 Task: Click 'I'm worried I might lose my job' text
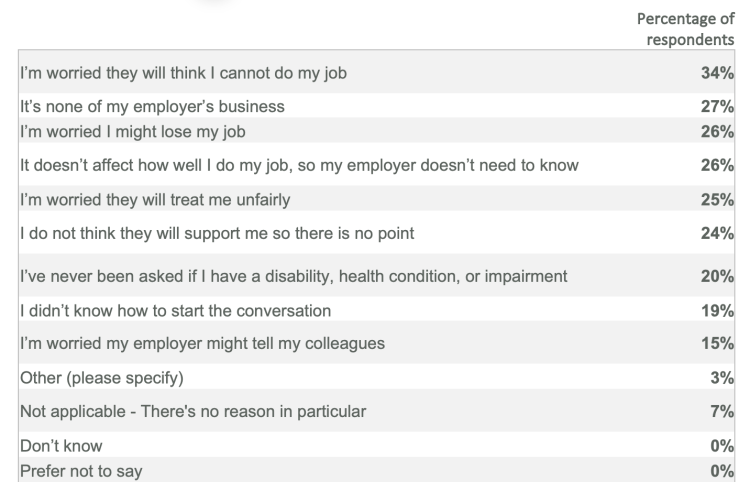coord(132,132)
